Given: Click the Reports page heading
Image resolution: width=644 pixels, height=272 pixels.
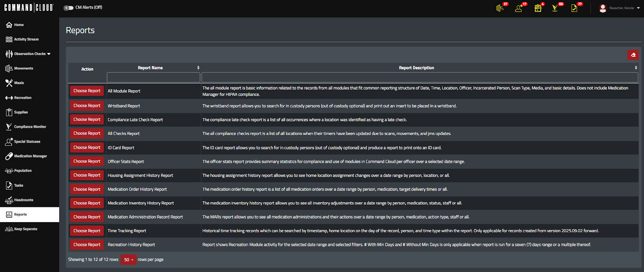Looking at the screenshot, I should 80,31.
